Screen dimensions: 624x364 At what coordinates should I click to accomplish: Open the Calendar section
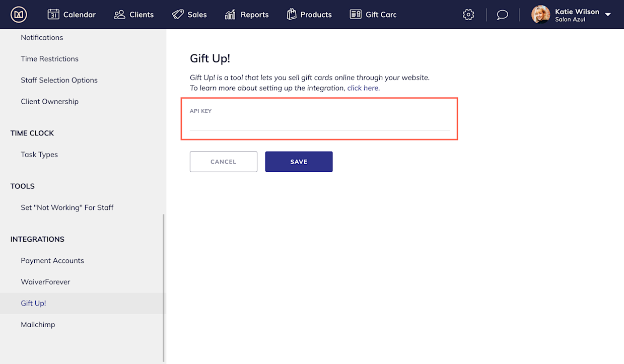point(71,15)
